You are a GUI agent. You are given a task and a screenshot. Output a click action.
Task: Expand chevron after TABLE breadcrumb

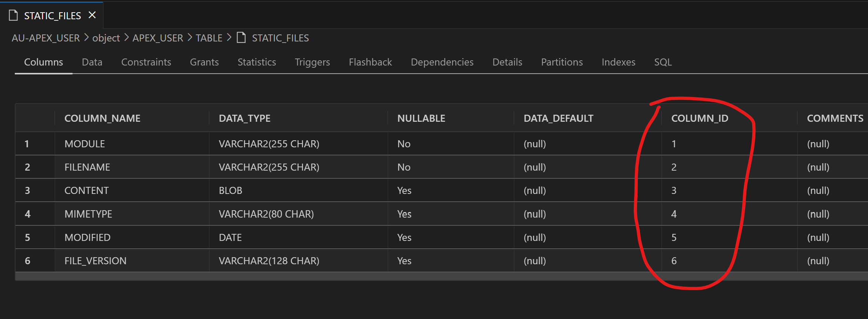pyautogui.click(x=229, y=37)
